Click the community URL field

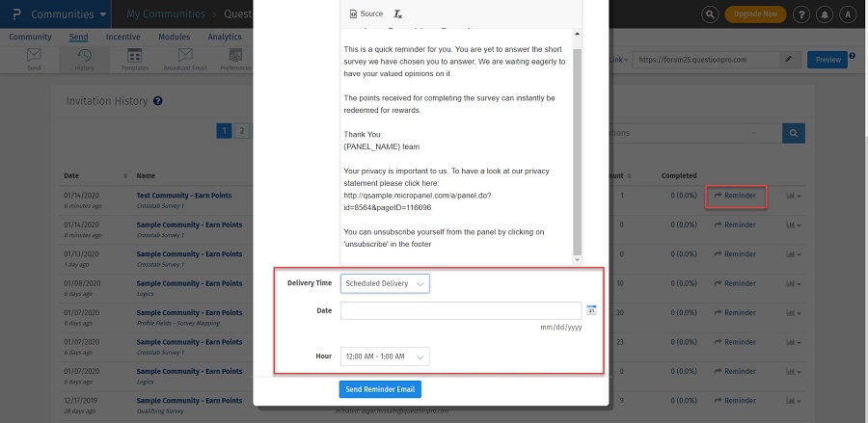tap(706, 60)
